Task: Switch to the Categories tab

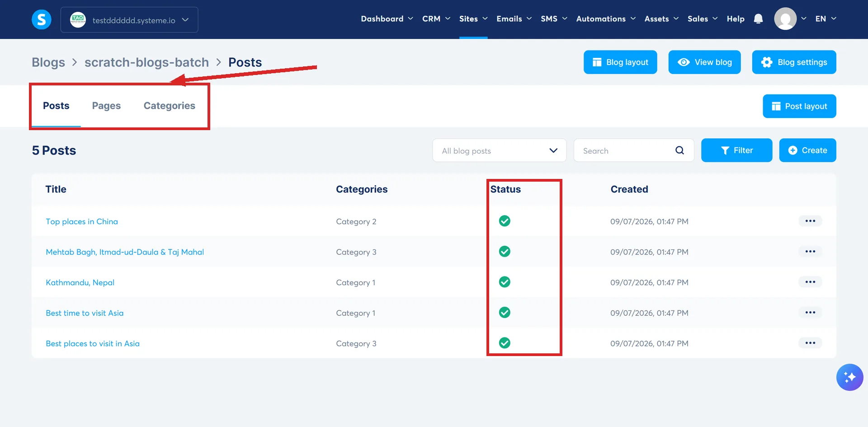Action: 170,106
